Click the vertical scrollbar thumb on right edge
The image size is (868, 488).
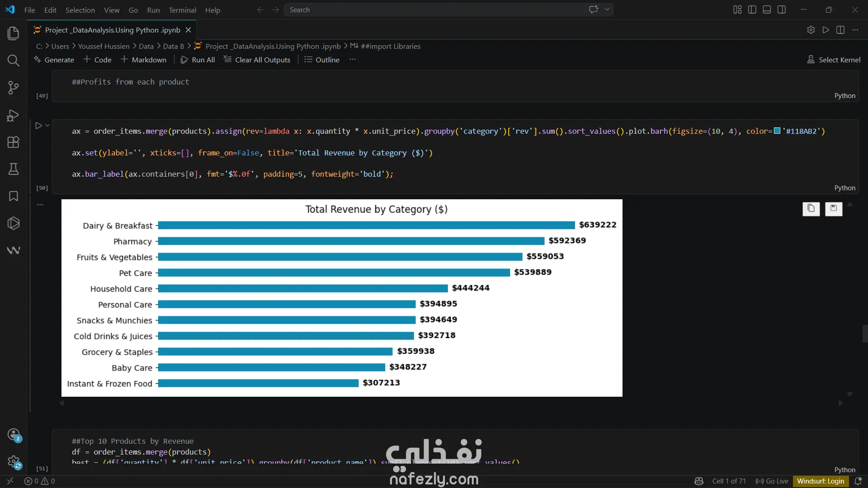(x=865, y=334)
